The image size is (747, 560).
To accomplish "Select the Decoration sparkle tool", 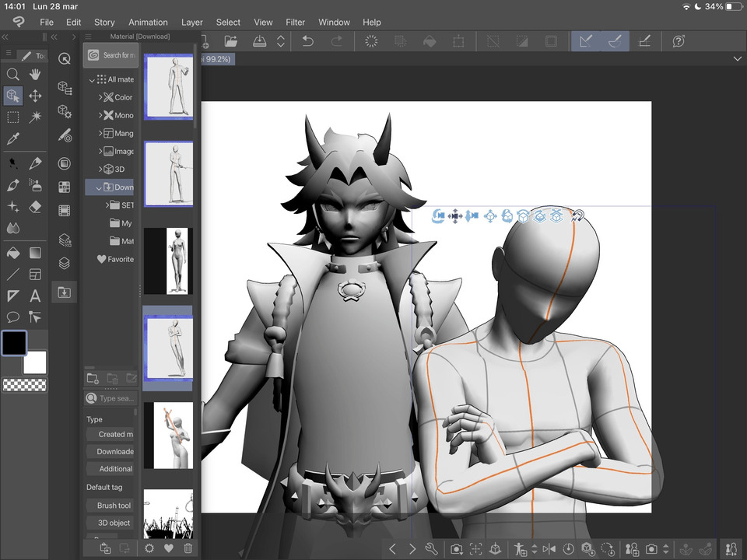I will click(13, 207).
